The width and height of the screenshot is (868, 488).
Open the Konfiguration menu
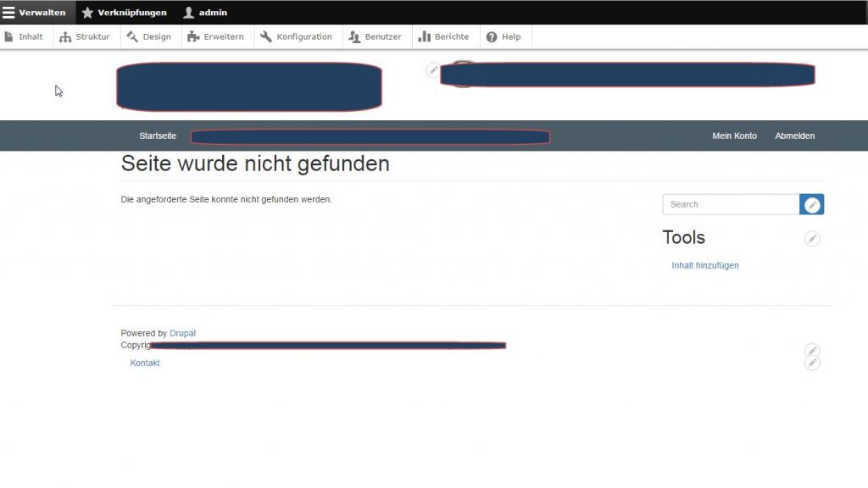[296, 37]
